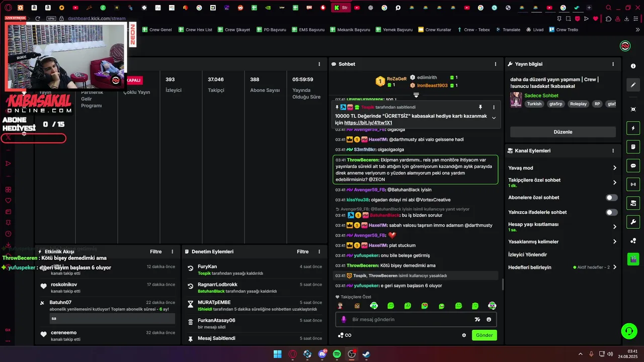644x362 pixels.
Task: Expand the chat leaderboard arrow under RoZaGeR
Action: click(x=416, y=95)
